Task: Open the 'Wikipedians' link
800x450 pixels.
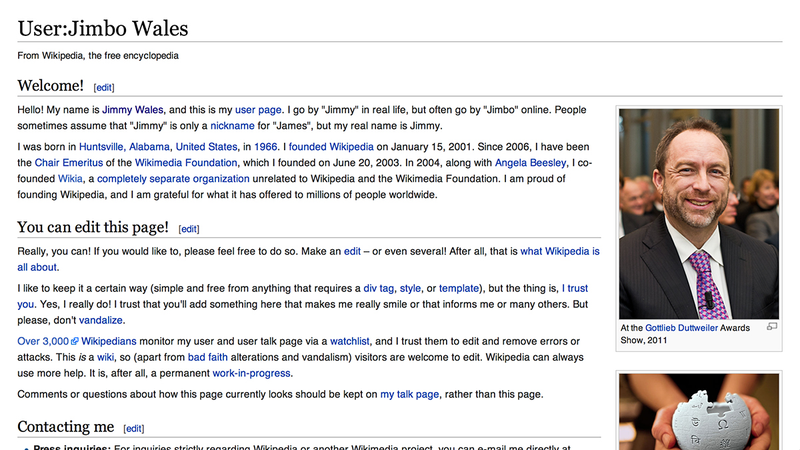Action: pyautogui.click(x=109, y=341)
